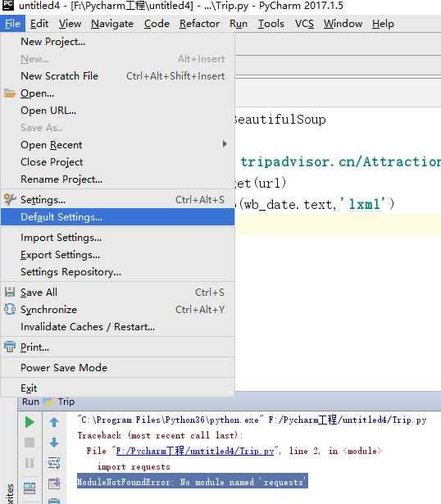441x504 pixels.
Task: Open the Edit menu
Action: (39, 24)
